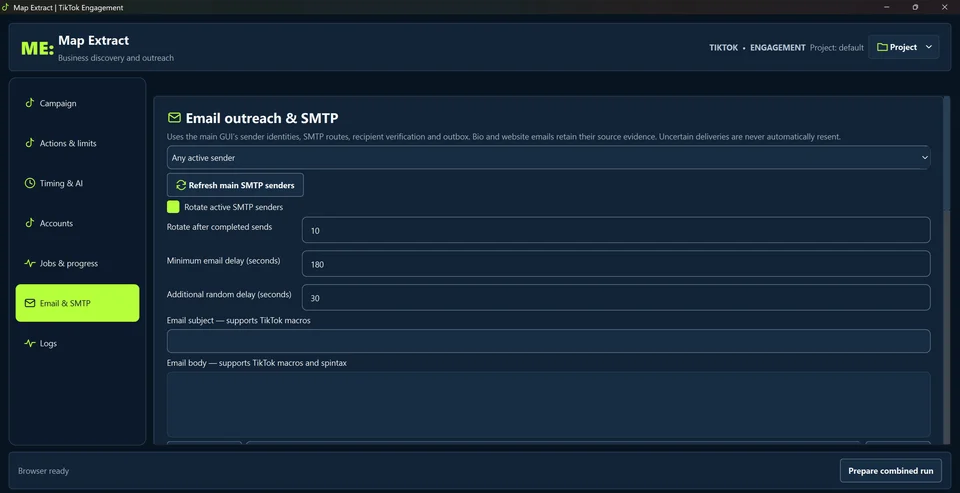The image size is (960, 493).
Task: Click the Map Extract title text
Action: point(94,40)
